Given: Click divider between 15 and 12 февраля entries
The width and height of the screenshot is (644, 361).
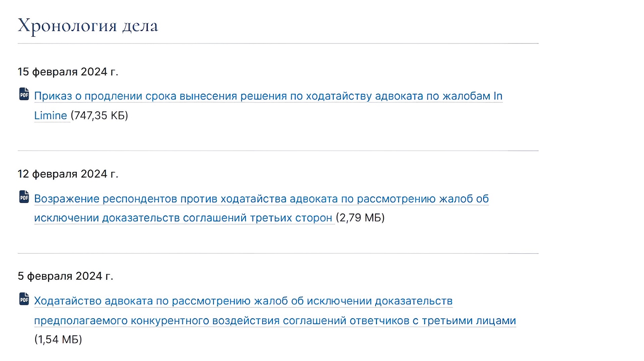Looking at the screenshot, I should [x=278, y=151].
